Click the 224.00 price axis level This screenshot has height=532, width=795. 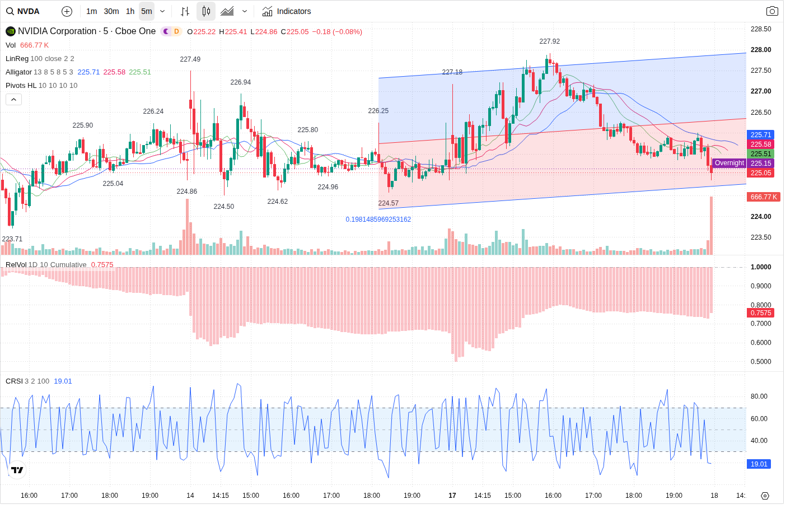pos(761,217)
